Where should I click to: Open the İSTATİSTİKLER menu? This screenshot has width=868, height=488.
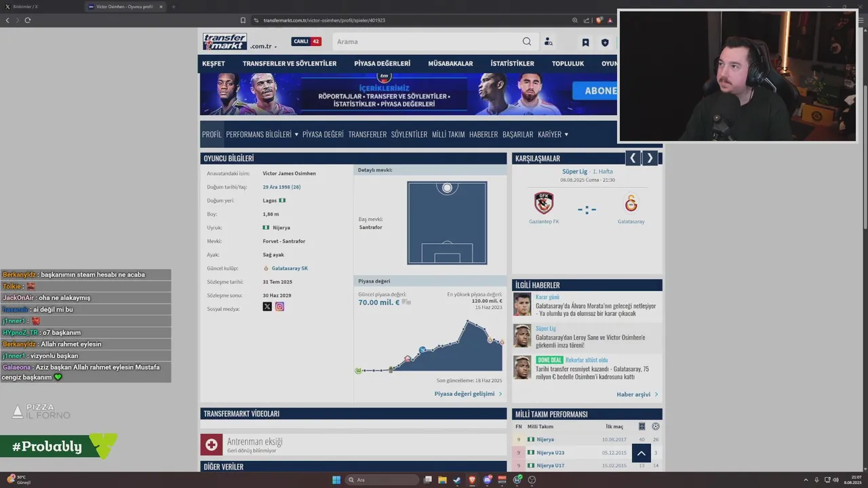[x=512, y=64]
